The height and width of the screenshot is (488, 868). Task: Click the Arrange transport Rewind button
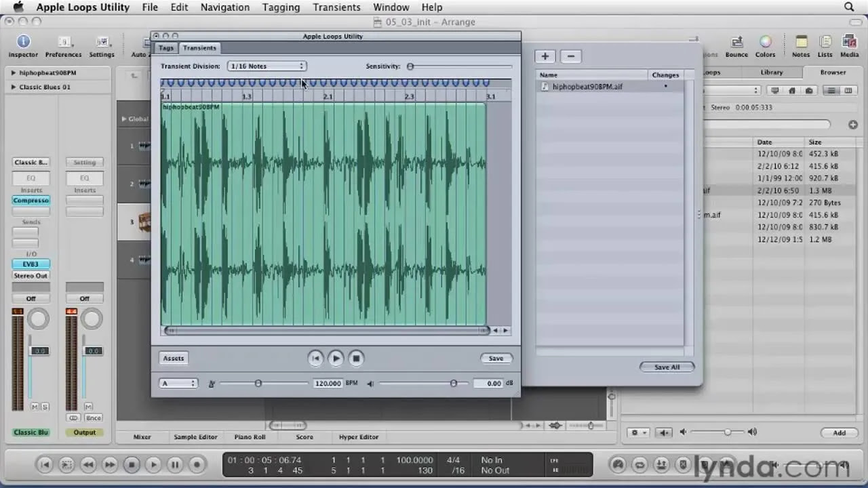88,464
